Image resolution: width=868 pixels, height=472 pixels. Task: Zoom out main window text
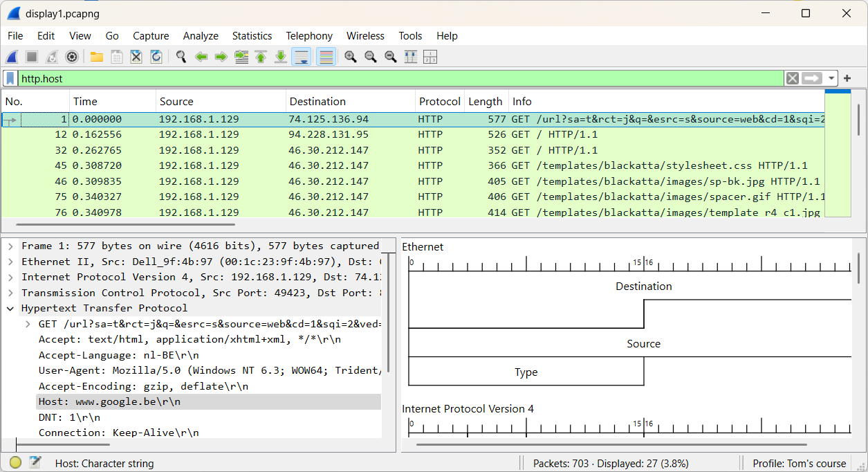[x=371, y=57]
